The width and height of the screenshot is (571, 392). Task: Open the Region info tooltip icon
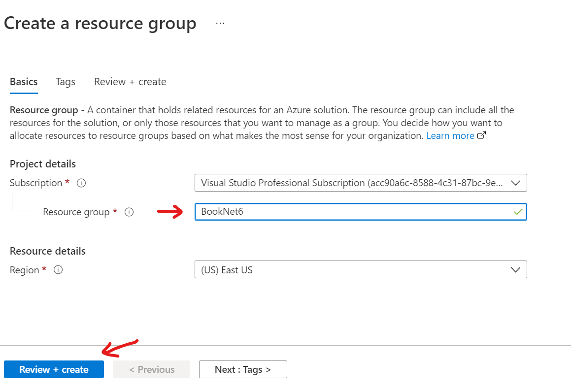tap(58, 270)
